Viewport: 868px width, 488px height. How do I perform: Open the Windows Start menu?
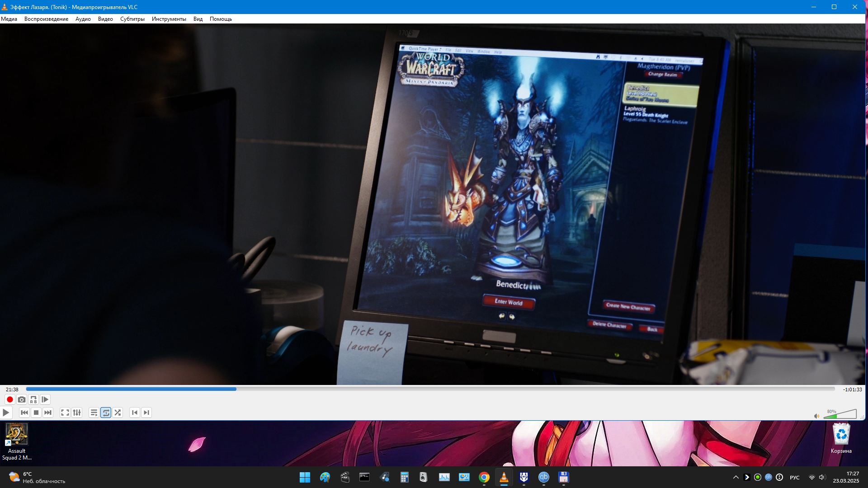point(305,477)
